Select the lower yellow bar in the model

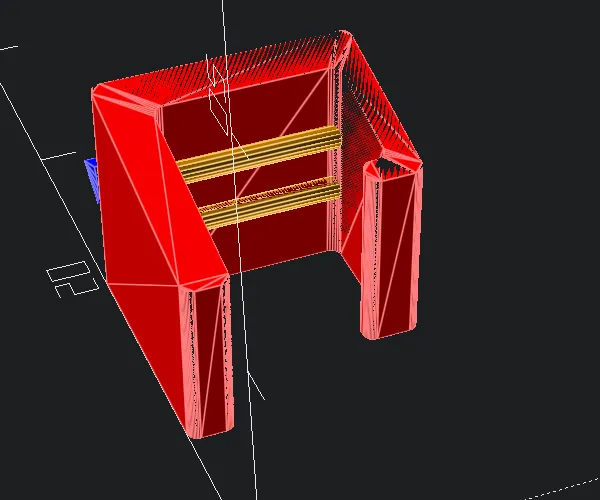[271, 203]
